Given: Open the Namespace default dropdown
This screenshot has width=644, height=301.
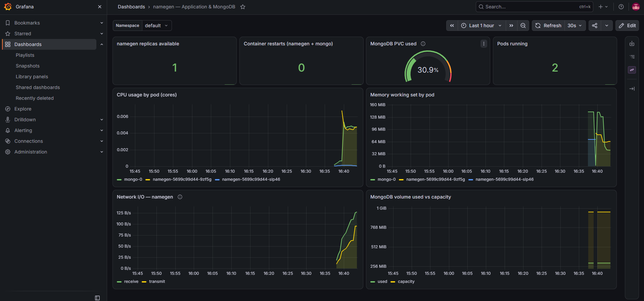Looking at the screenshot, I should (156, 26).
